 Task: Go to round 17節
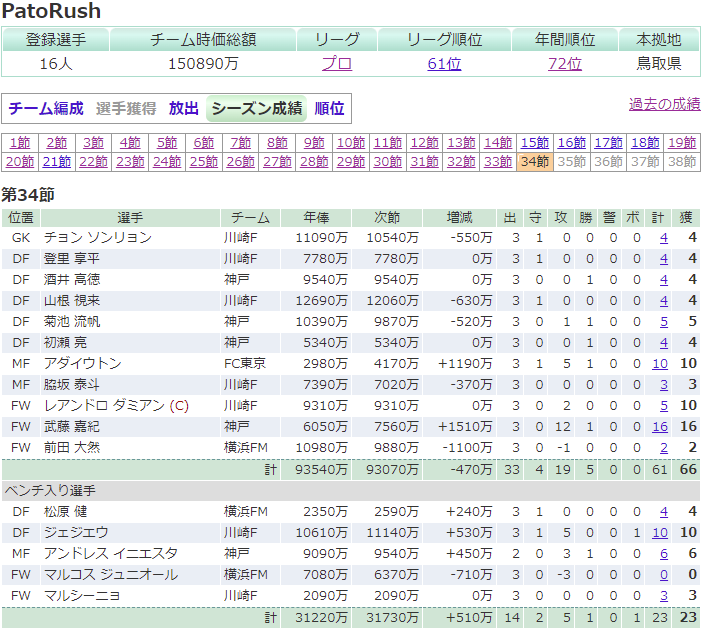coord(608,143)
